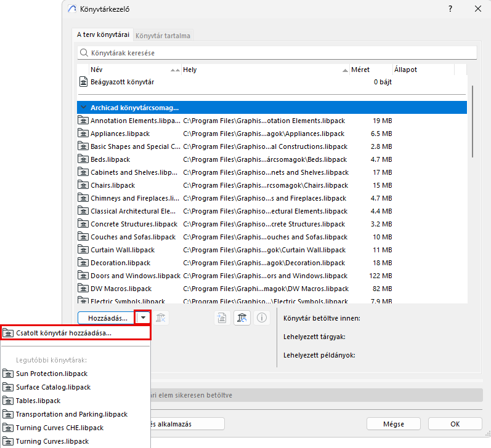Image resolution: width=491 pixels, height=448 pixels.
Task: Click the Chairs.libpack folder icon
Action: click(83, 185)
